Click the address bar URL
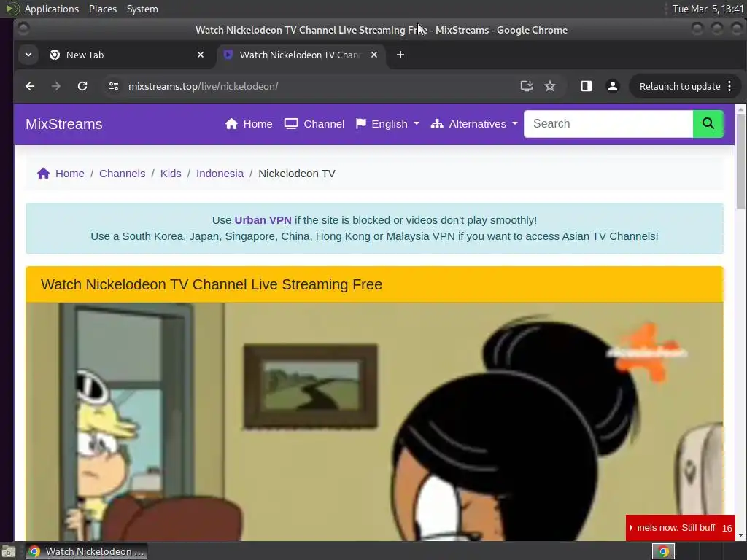Image resolution: width=747 pixels, height=560 pixels. pos(203,86)
